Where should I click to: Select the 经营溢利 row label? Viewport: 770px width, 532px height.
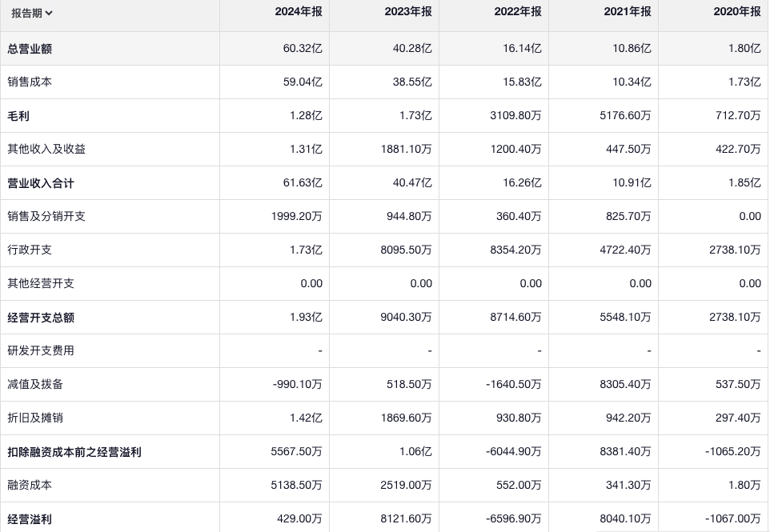click(30, 519)
